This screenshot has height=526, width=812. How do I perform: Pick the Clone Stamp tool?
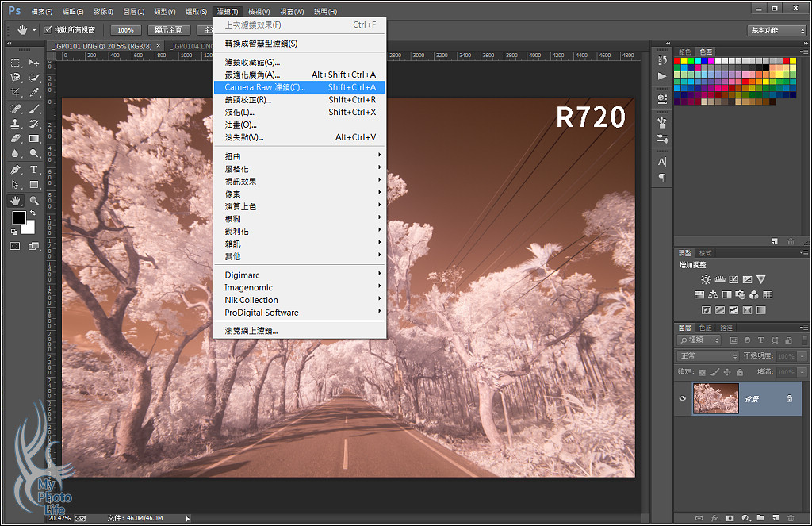point(16,124)
